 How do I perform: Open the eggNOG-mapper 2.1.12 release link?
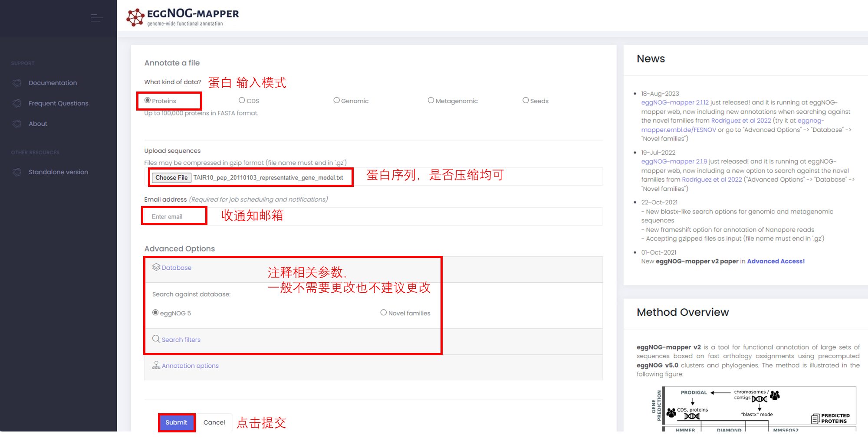675,102
